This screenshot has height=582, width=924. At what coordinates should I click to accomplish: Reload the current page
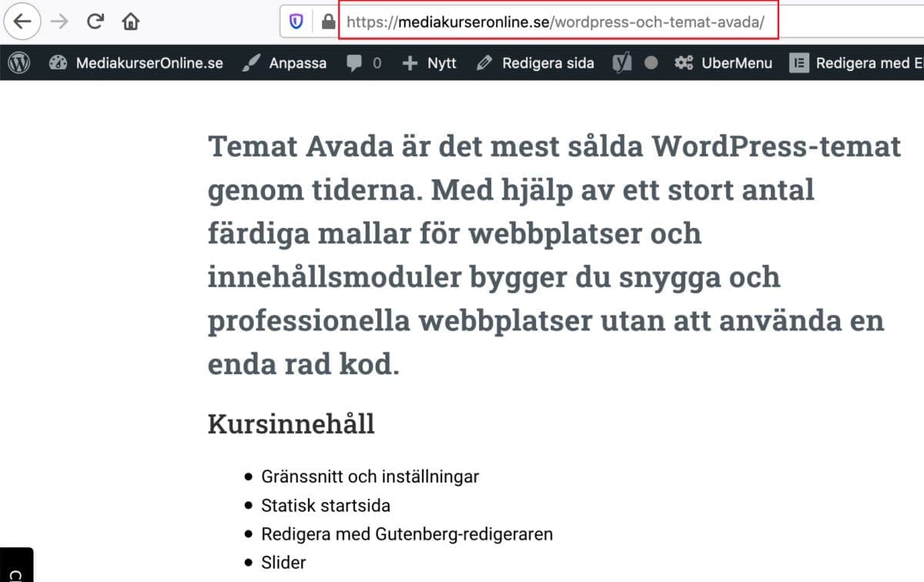coord(95,22)
